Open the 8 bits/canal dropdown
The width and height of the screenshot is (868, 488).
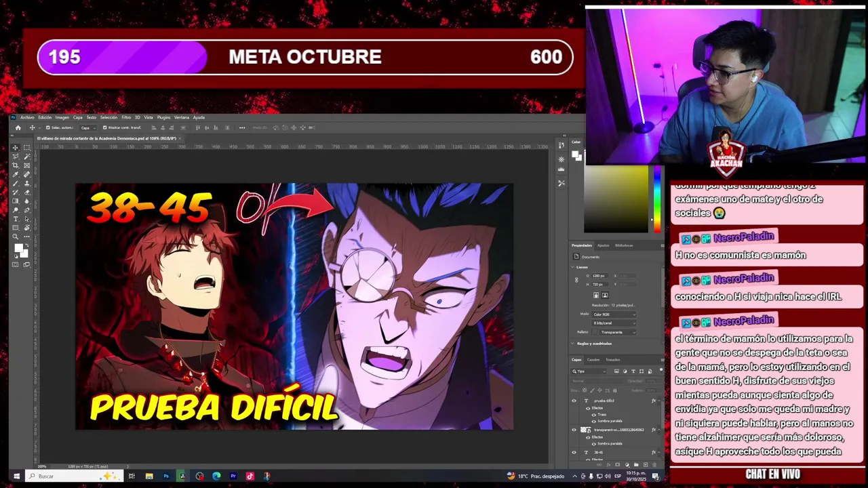[x=614, y=323]
